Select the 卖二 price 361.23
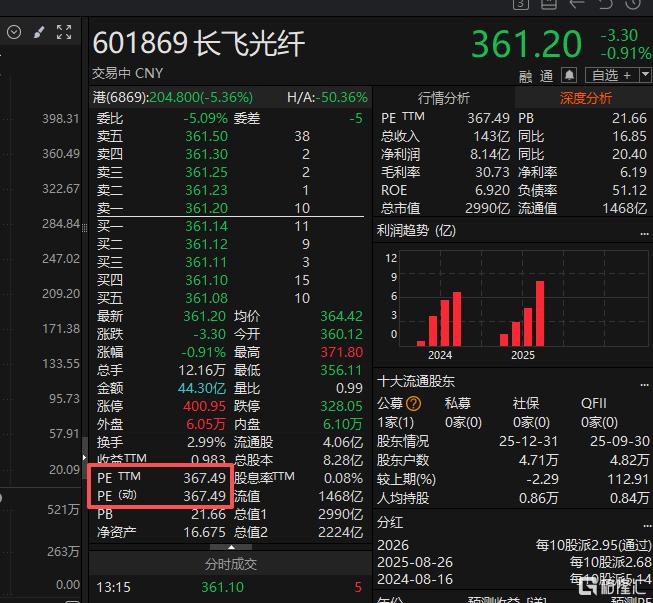653x603 pixels. pyautogui.click(x=207, y=190)
